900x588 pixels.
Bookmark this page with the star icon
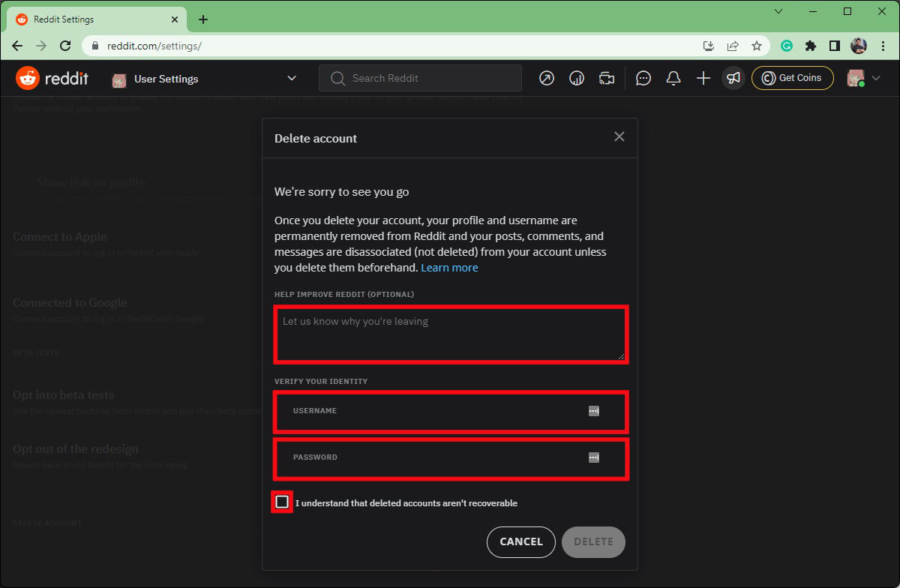[x=757, y=46]
